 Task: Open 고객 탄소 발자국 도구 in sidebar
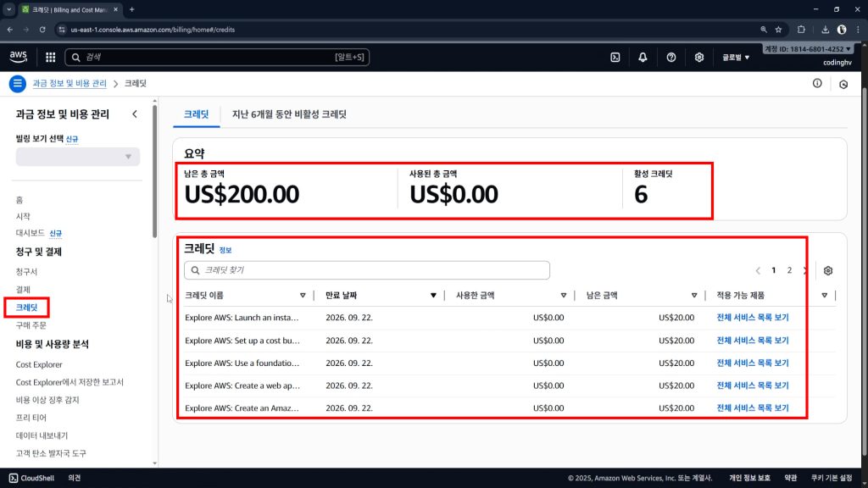click(x=51, y=453)
